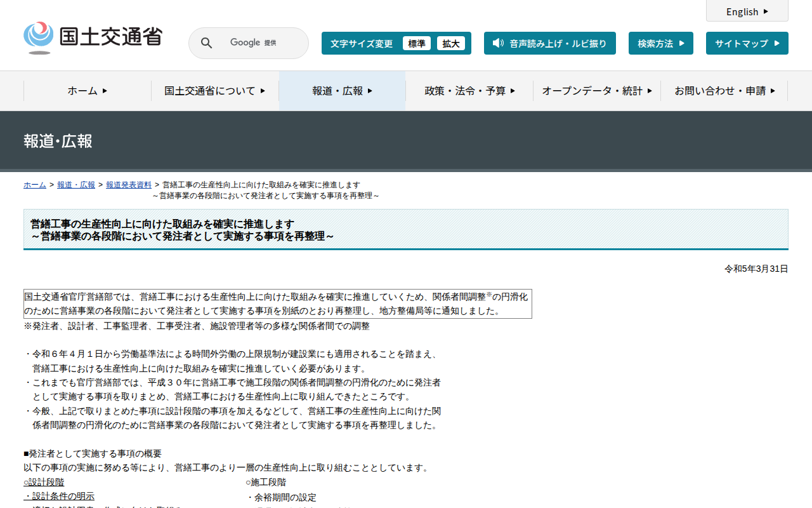The height and width of the screenshot is (508, 812).
Task: Click the search magnifier icon
Action: click(x=206, y=43)
